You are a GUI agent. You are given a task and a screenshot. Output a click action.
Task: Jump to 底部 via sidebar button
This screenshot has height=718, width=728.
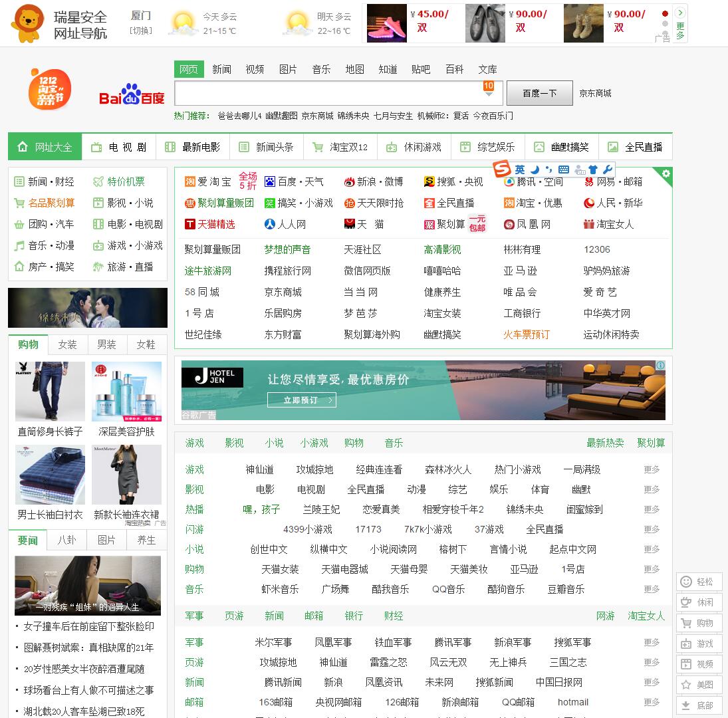click(699, 705)
